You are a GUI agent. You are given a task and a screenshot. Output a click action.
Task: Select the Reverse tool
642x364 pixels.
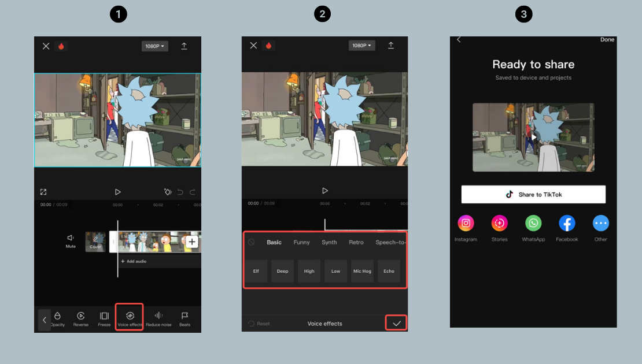80,319
